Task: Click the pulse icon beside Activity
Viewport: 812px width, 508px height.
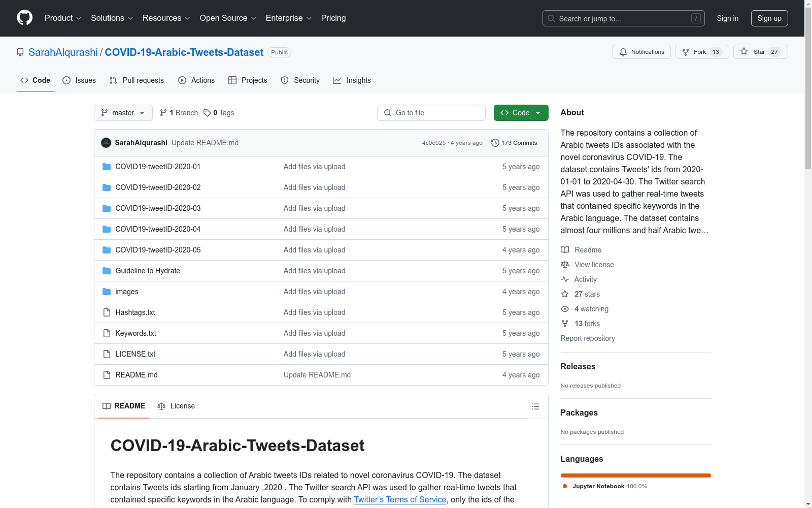Action: point(565,279)
